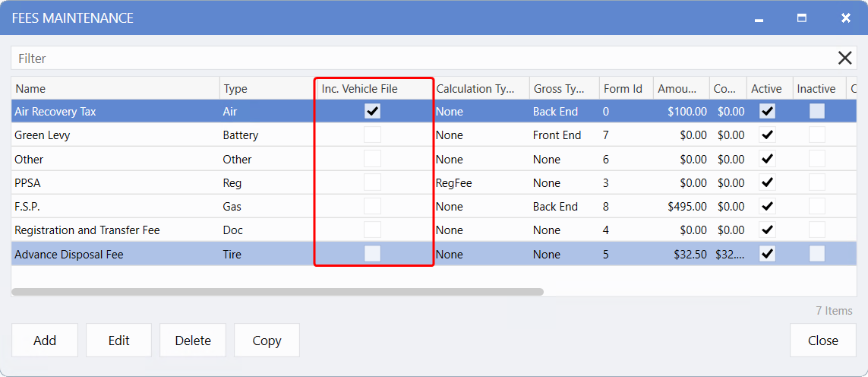Sort by the Name column header
868x377 pixels.
pos(114,89)
